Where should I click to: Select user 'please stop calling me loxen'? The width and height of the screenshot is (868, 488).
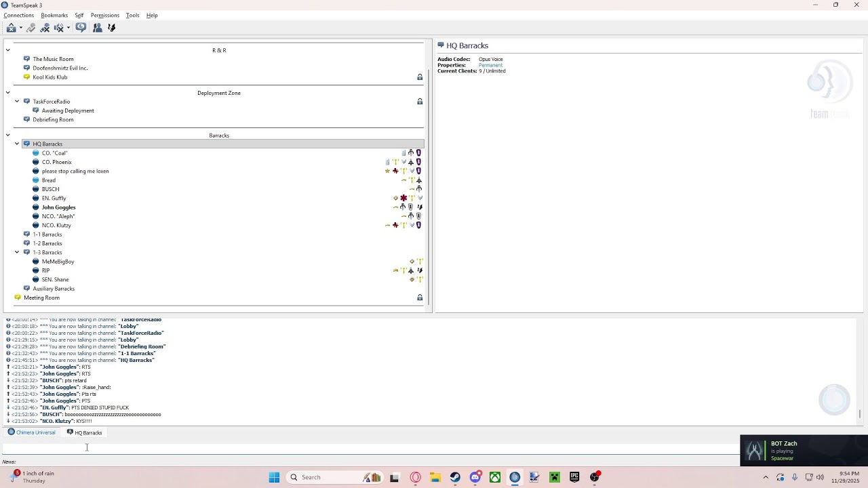tap(75, 171)
